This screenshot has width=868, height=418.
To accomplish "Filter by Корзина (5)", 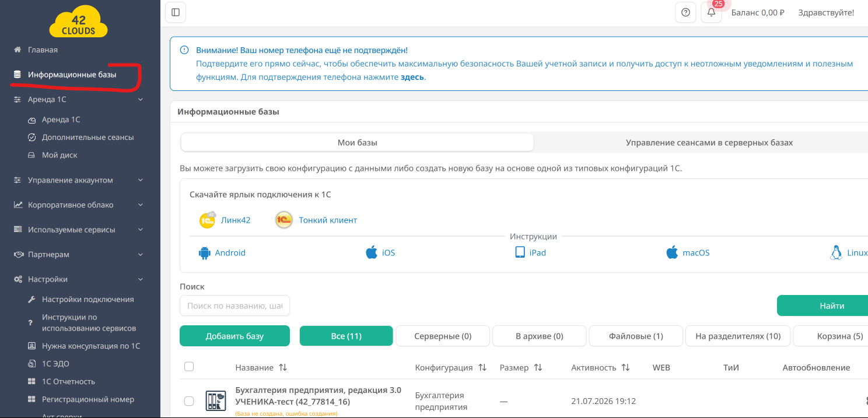I will pos(831,336).
